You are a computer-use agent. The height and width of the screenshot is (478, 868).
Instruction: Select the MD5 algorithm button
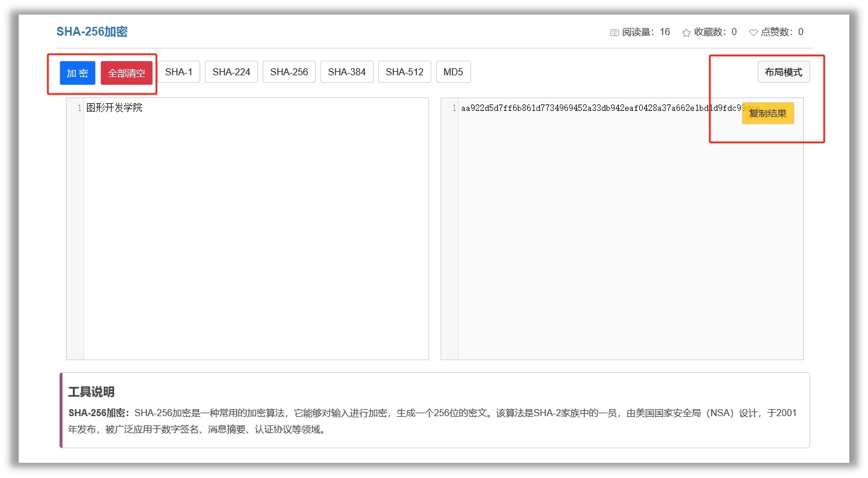coord(453,72)
